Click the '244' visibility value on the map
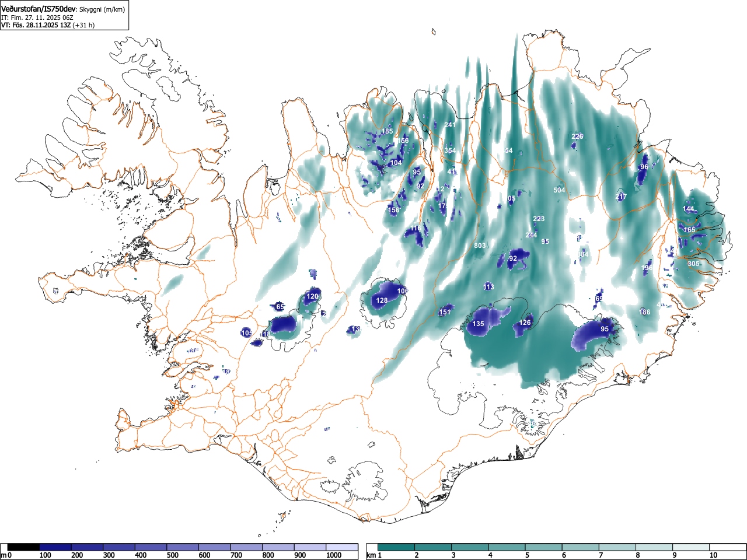The image size is (747, 560). pyautogui.click(x=531, y=235)
